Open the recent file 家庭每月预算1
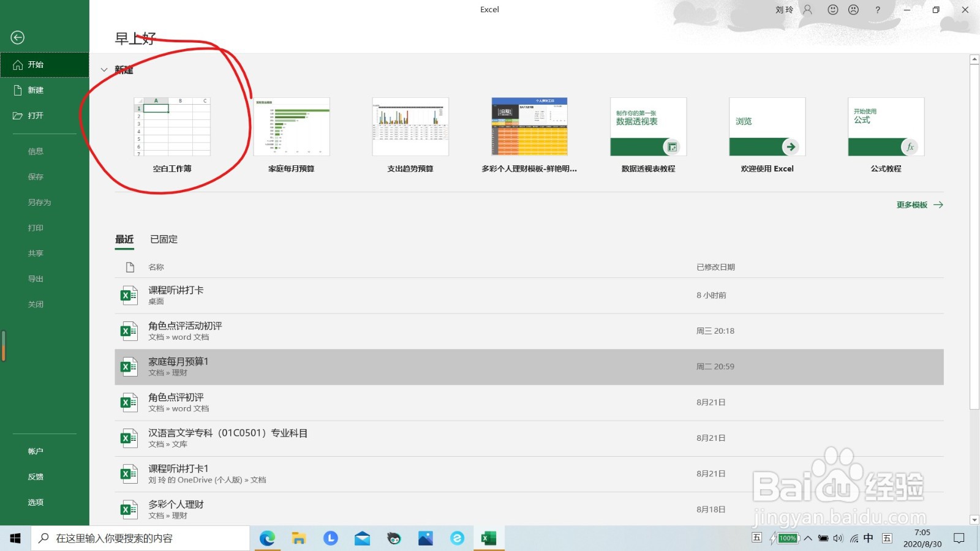Image resolution: width=980 pixels, height=551 pixels. (529, 367)
